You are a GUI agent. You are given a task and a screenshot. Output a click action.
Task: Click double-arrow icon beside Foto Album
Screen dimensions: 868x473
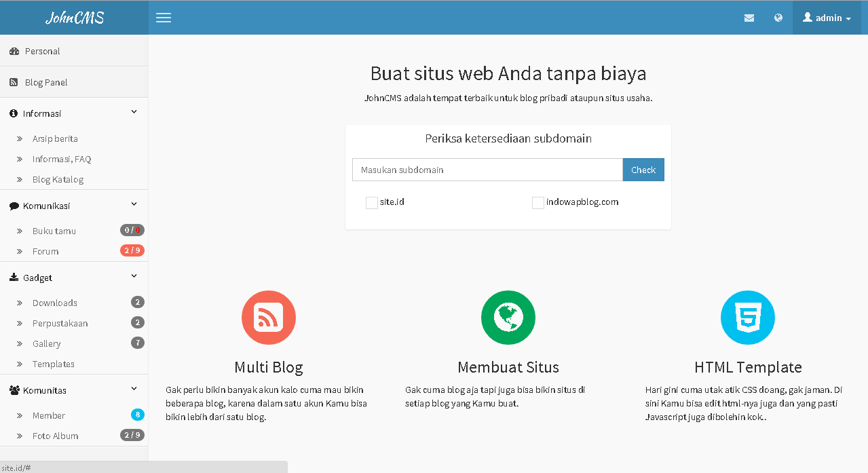point(20,436)
